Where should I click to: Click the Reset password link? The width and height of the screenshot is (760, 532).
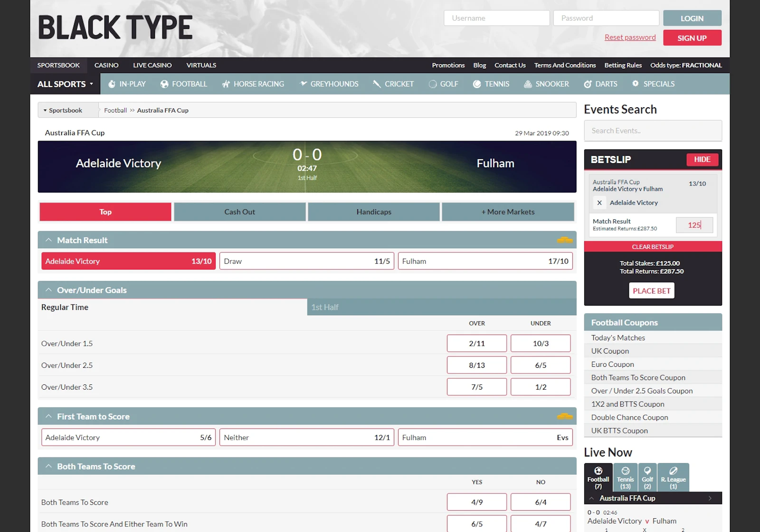click(x=630, y=37)
